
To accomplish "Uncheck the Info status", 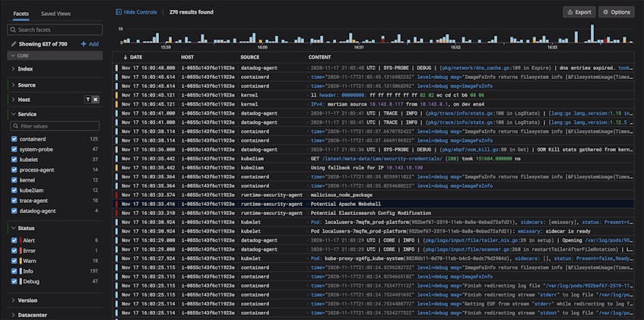I will (x=14, y=271).
